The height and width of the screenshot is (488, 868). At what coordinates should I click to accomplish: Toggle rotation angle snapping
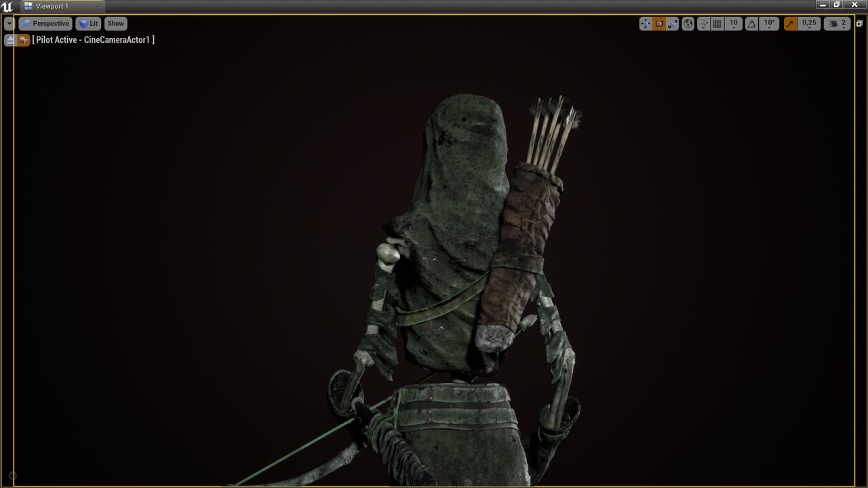click(751, 24)
